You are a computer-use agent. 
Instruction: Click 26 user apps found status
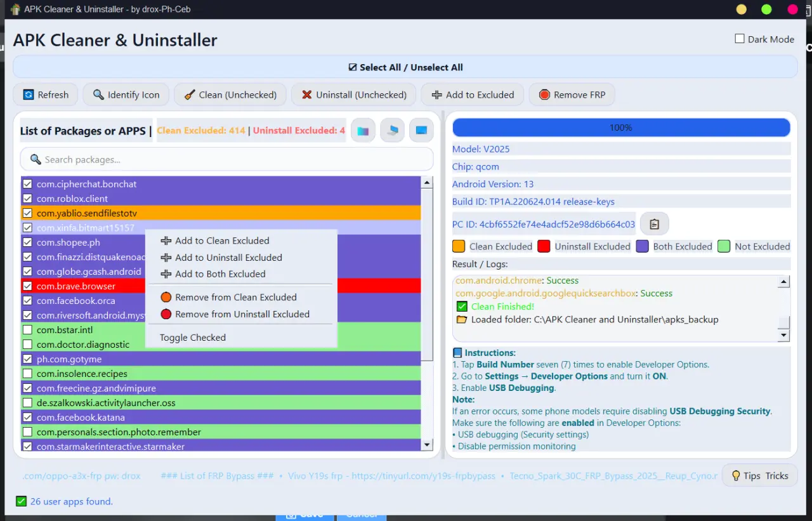coord(71,501)
